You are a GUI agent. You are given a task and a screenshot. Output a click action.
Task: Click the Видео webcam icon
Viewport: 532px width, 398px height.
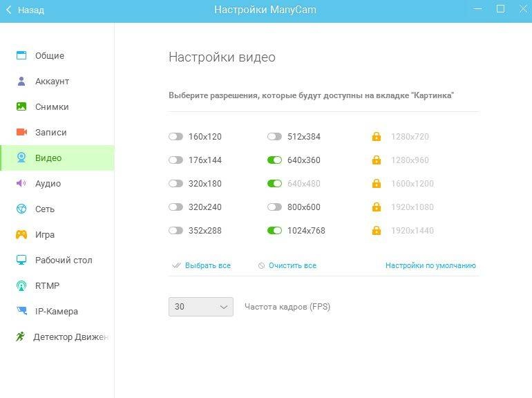(21, 158)
